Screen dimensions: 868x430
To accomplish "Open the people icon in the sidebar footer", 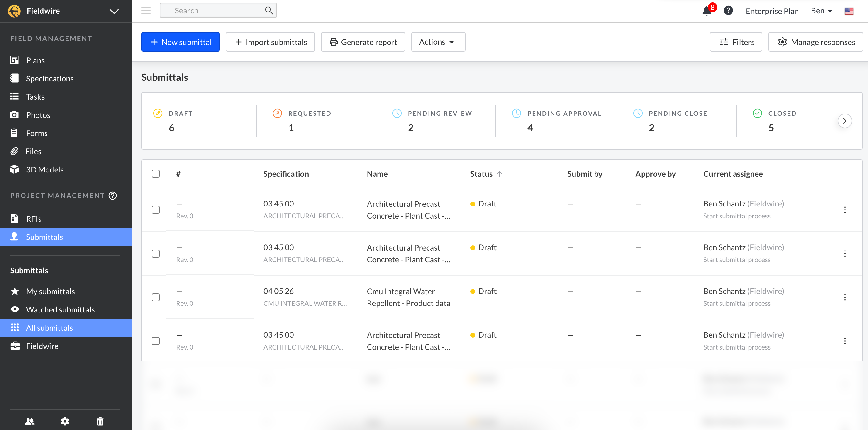I will [x=30, y=421].
